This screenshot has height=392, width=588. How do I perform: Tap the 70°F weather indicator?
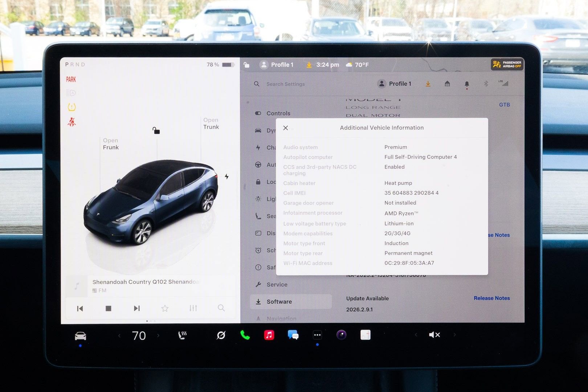coord(357,65)
